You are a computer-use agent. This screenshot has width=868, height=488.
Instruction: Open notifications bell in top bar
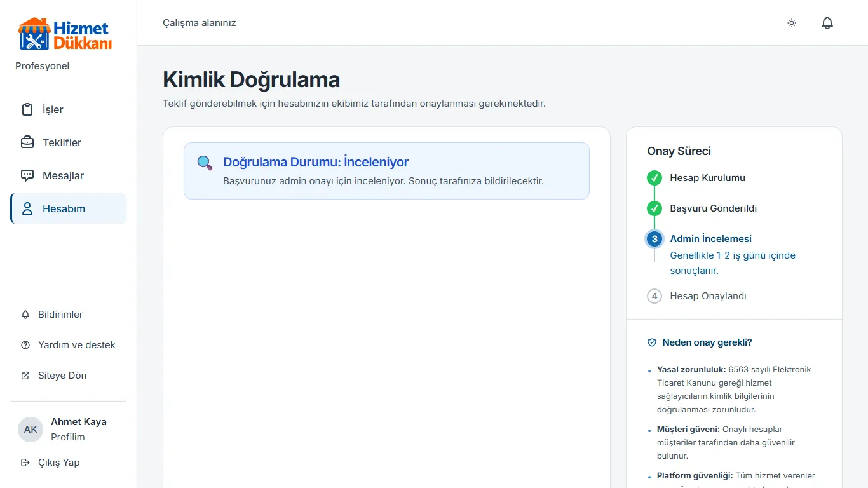pos(827,23)
